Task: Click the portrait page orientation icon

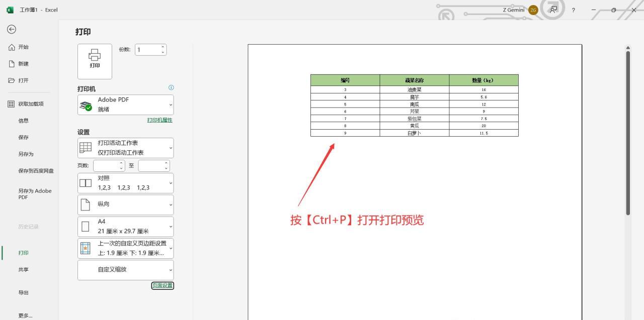Action: coord(86,204)
